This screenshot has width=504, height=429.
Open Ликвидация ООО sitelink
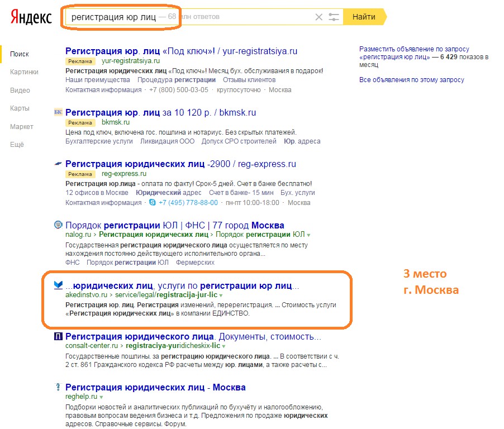click(167, 141)
